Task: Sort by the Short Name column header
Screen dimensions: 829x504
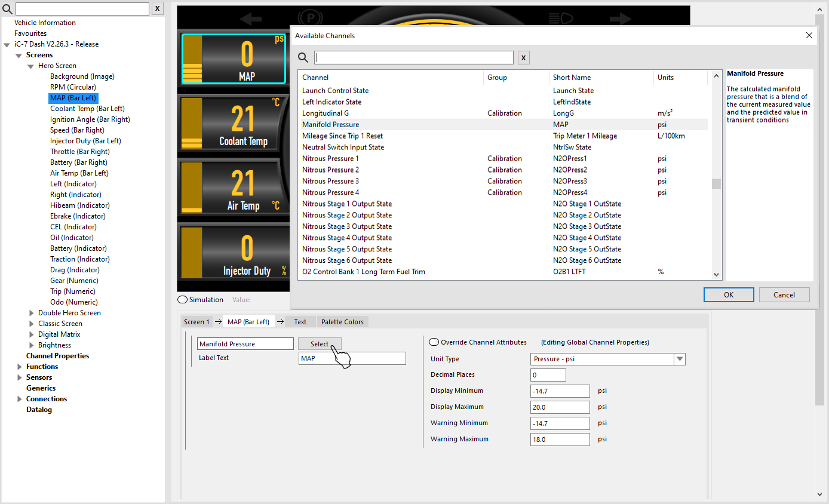Action: pos(601,77)
